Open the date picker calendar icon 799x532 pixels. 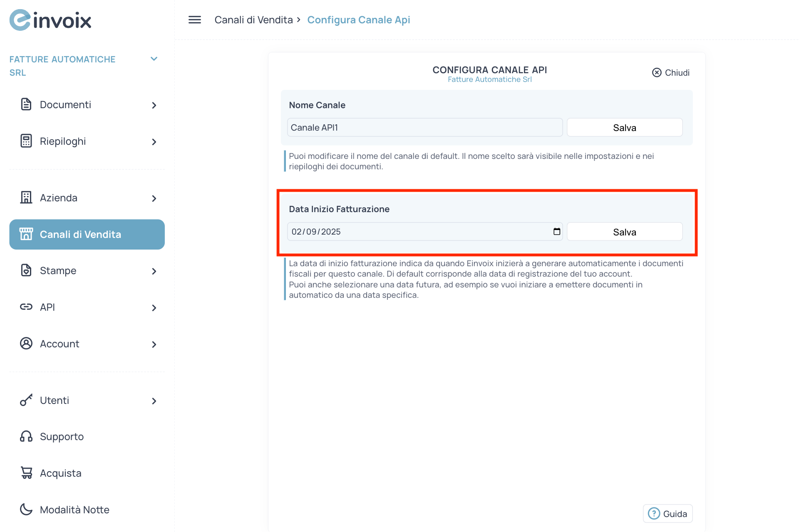[556, 232]
